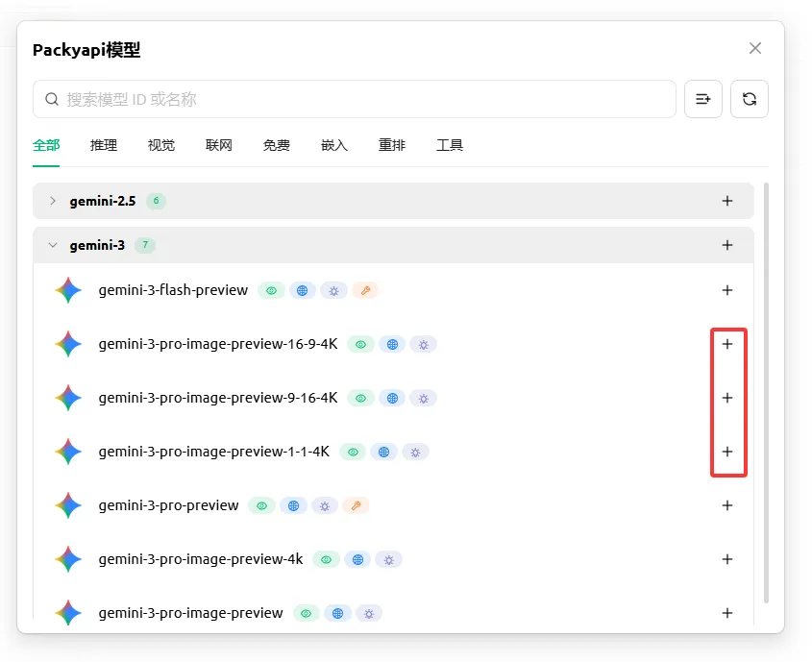Click Gemini logo of gemini-3-flash-preview
812x662 pixels.
tap(68, 290)
